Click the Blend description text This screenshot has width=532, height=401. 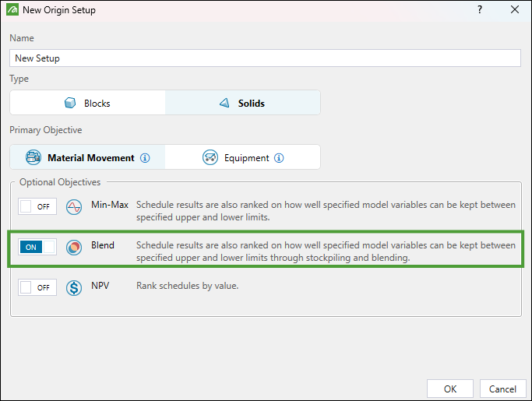coord(326,252)
